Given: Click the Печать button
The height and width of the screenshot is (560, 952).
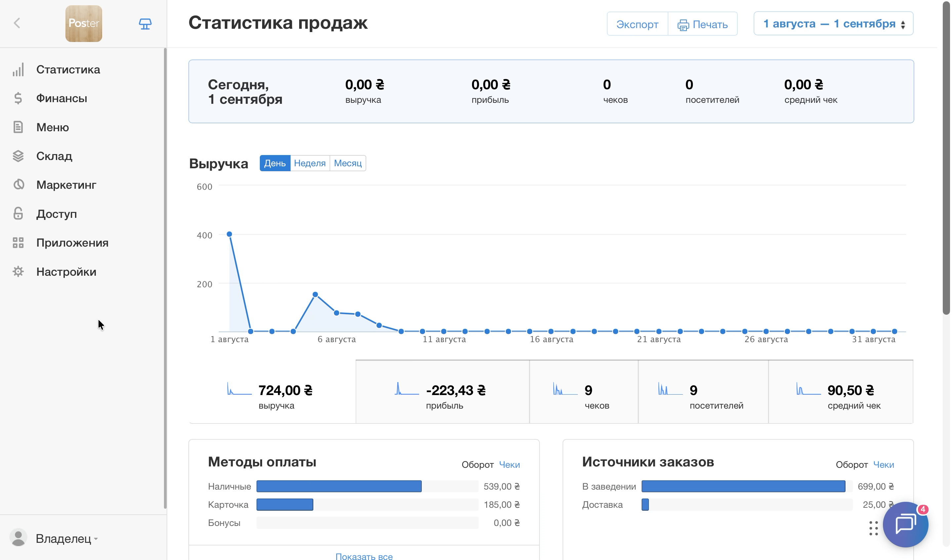Looking at the screenshot, I should tap(703, 24).
